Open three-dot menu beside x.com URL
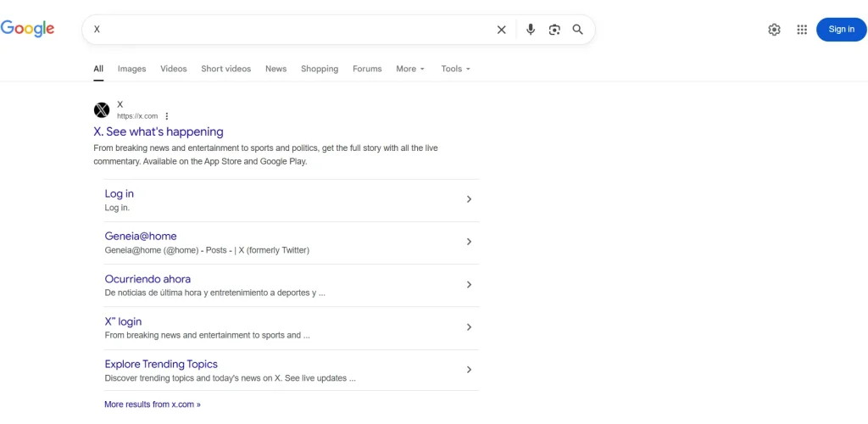868x424 pixels. [x=167, y=116]
